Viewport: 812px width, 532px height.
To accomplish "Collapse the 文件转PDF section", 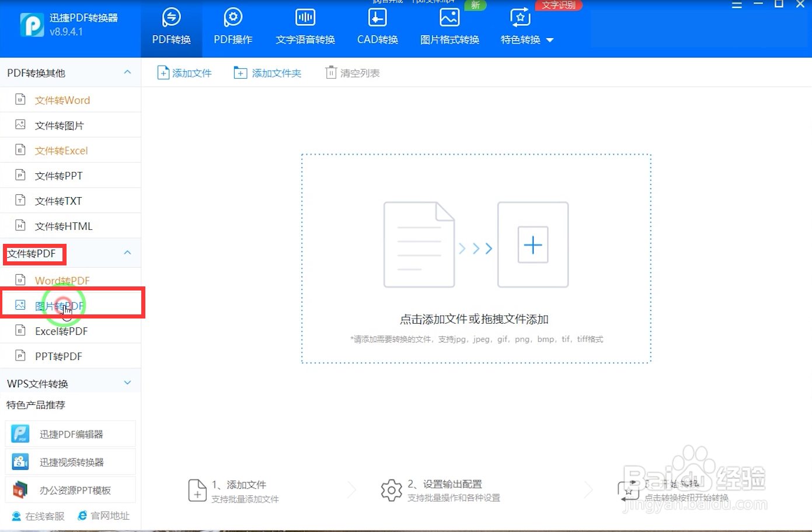I will click(x=127, y=253).
